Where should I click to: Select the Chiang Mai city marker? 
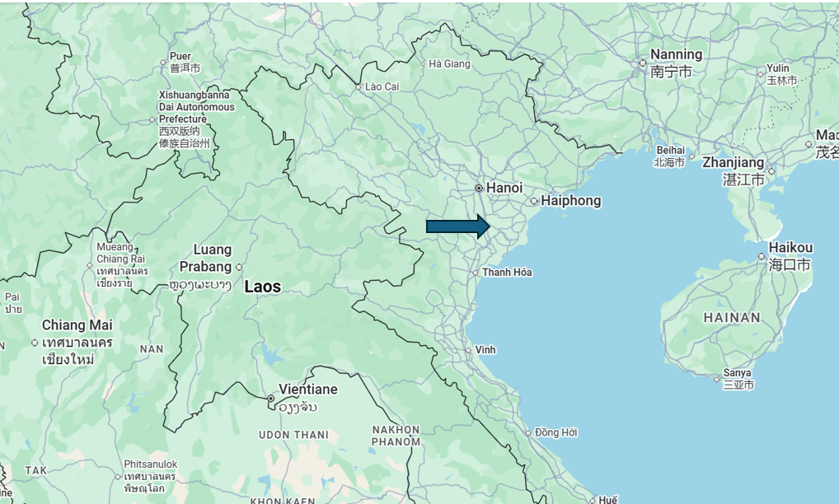coord(35,343)
